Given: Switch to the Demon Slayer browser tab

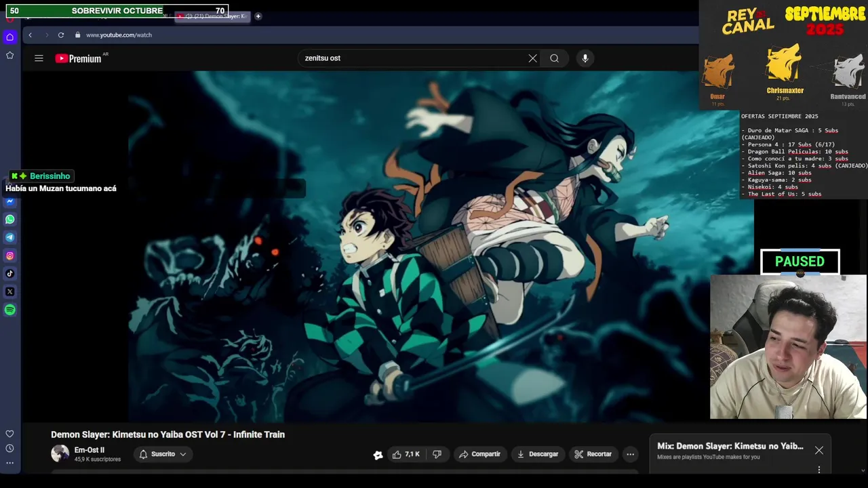Looking at the screenshot, I should click(x=213, y=16).
